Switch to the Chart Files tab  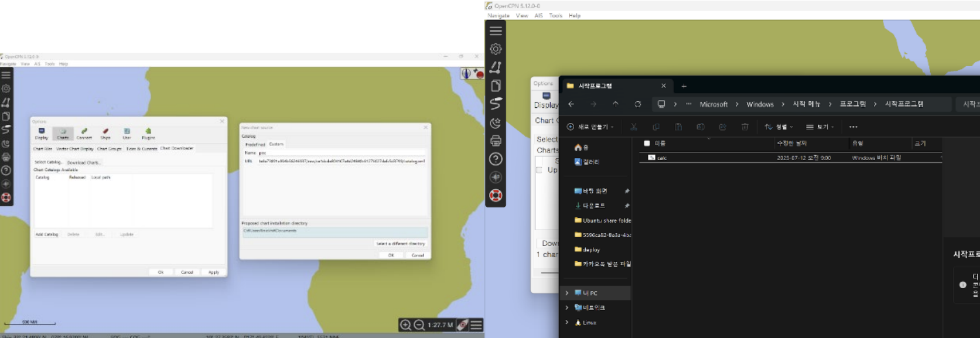(43, 149)
